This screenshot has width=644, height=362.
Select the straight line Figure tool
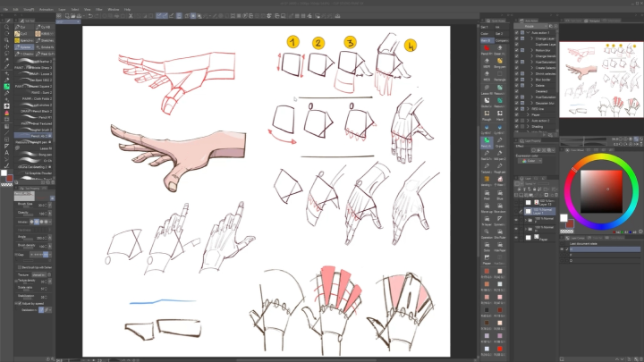pyautogui.click(x=6, y=132)
